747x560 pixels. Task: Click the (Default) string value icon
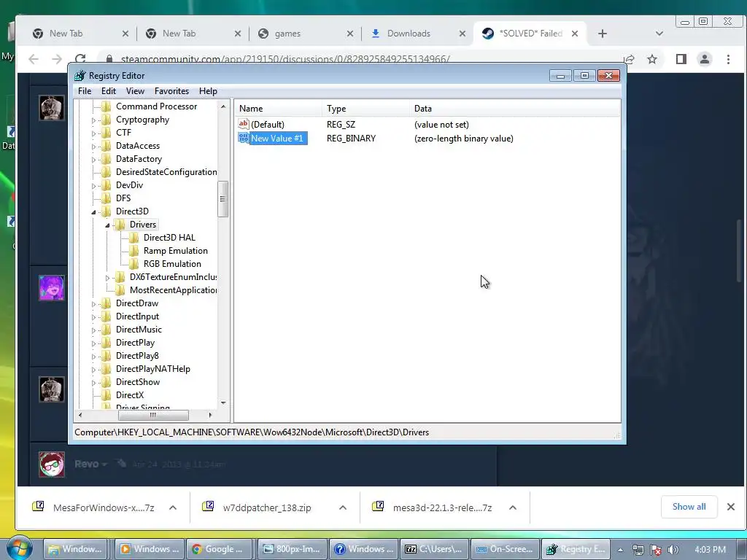click(x=244, y=124)
